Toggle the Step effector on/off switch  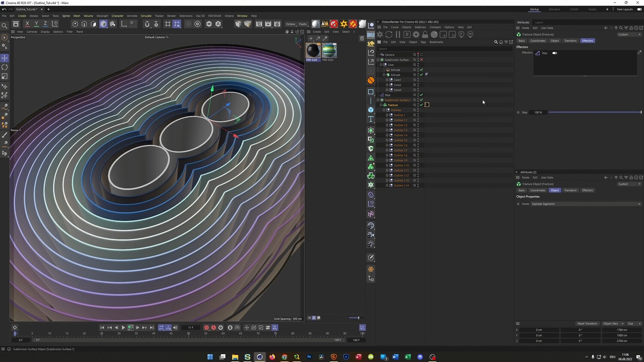(555, 53)
